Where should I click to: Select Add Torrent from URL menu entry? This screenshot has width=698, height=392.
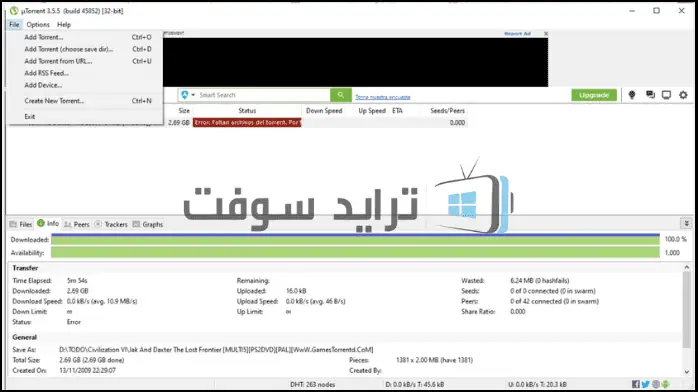pyautogui.click(x=58, y=61)
